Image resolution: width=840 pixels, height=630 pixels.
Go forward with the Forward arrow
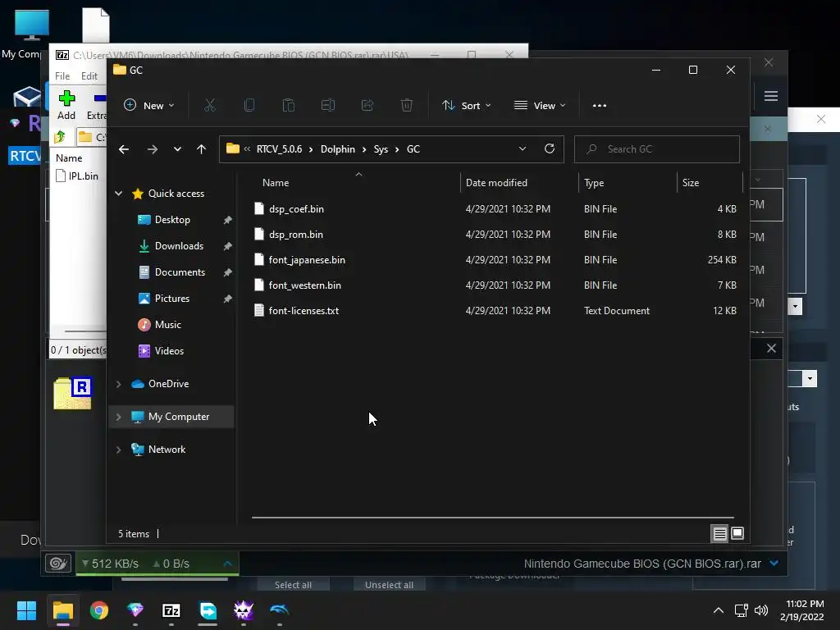tap(152, 149)
